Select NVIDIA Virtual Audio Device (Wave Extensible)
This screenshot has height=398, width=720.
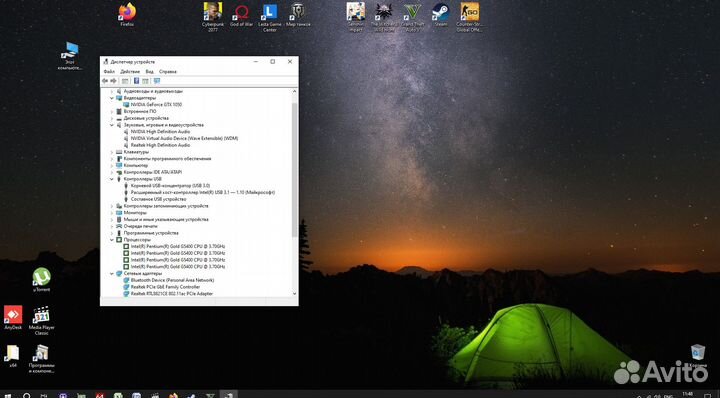(x=180, y=138)
